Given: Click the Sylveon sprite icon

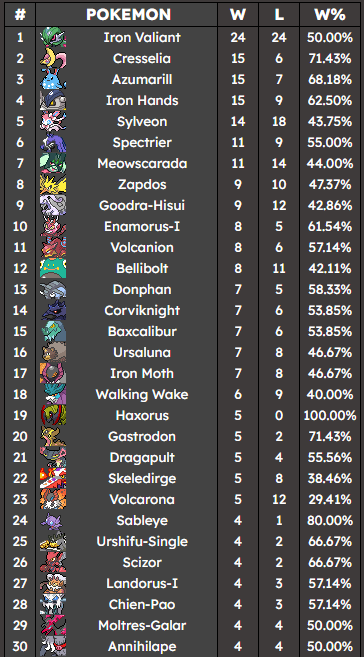Looking at the screenshot, I should (x=53, y=122).
